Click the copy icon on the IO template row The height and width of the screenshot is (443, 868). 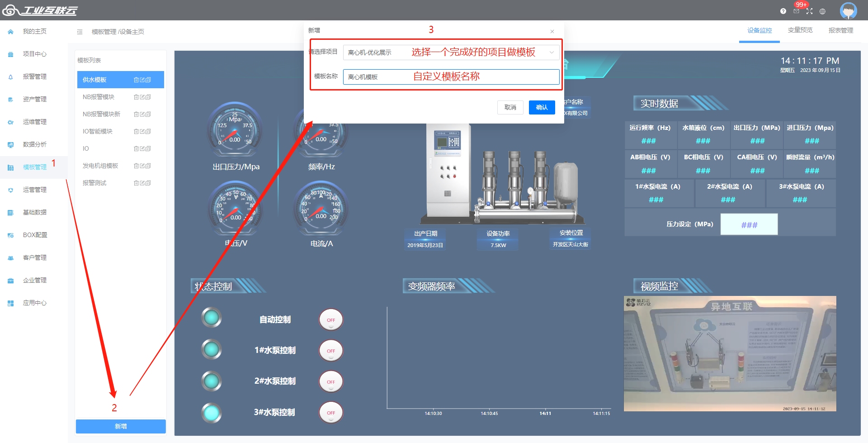[148, 149]
